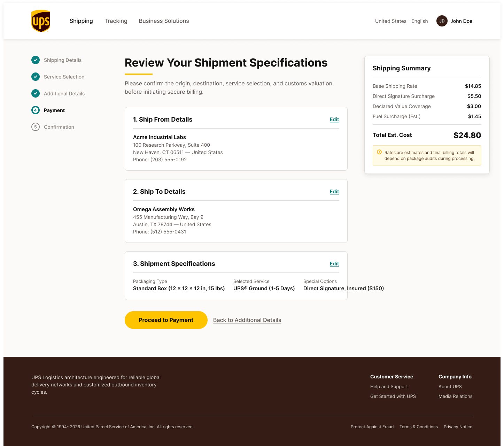504x446 pixels.
Task: Click Standard Box packaging type value
Action: tap(179, 288)
